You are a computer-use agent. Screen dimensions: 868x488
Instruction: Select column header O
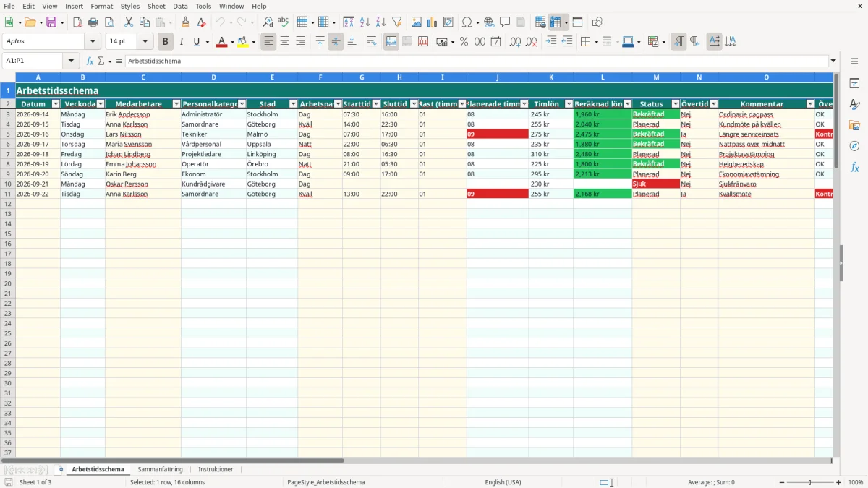pyautogui.click(x=766, y=77)
